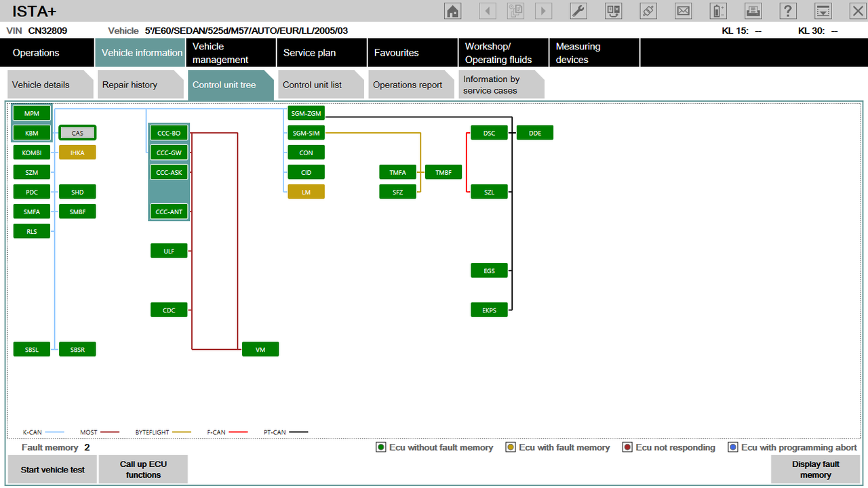868x488 pixels.
Task: Select the IHKA fault-memory control unit
Action: click(77, 152)
